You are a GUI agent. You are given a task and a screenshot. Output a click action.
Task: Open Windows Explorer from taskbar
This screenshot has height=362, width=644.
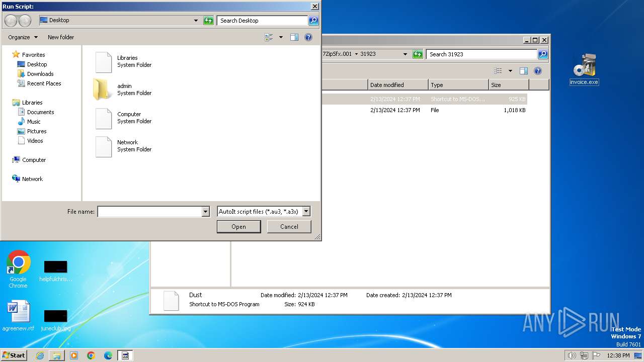click(57, 355)
